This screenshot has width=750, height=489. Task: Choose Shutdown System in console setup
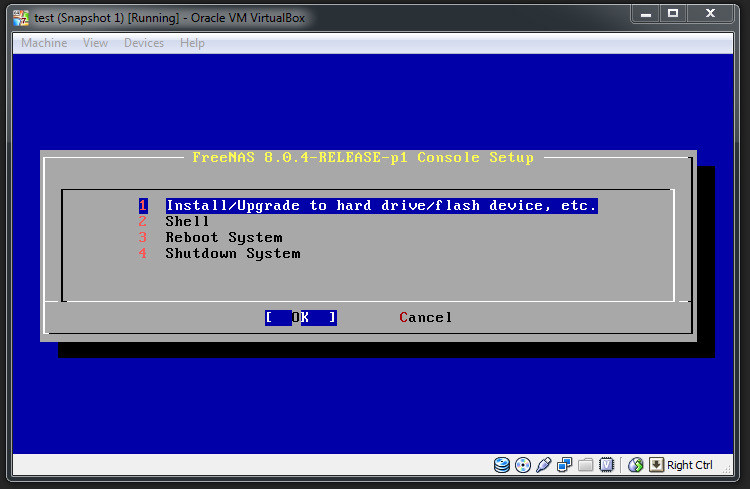[232, 253]
